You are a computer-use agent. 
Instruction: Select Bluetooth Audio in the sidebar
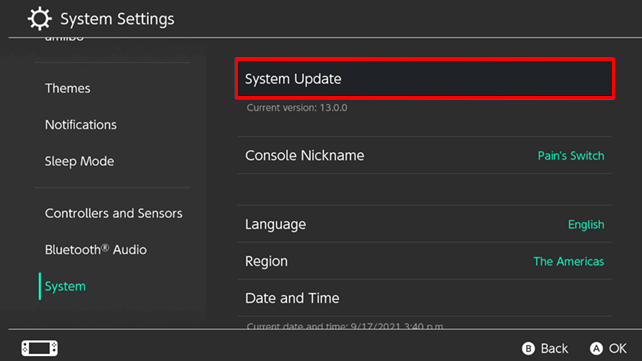point(95,249)
